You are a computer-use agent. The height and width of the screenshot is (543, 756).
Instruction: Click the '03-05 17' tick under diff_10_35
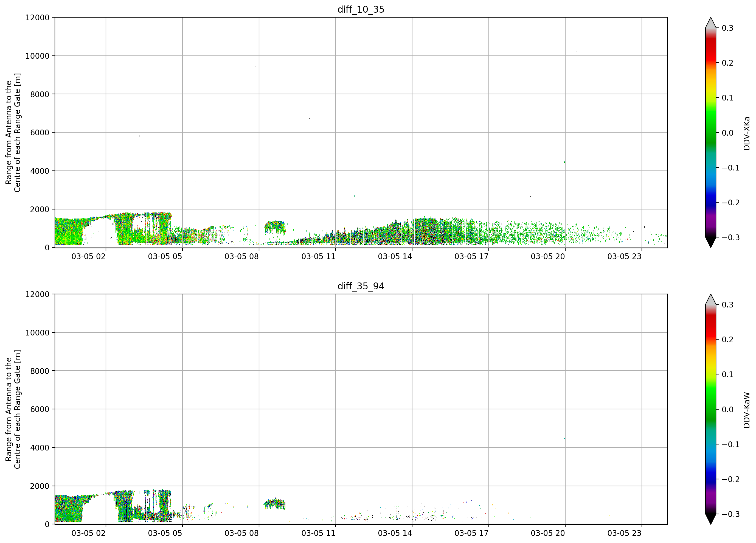point(471,256)
